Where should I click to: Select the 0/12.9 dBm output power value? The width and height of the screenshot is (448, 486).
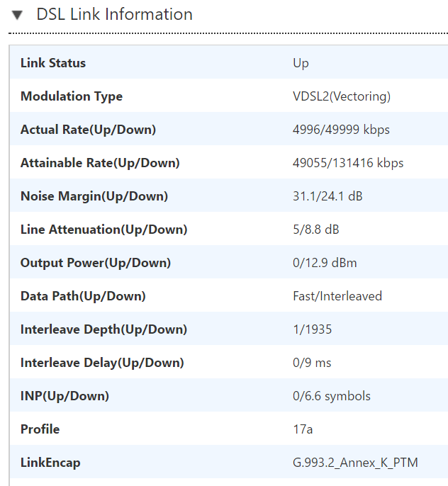[325, 263]
